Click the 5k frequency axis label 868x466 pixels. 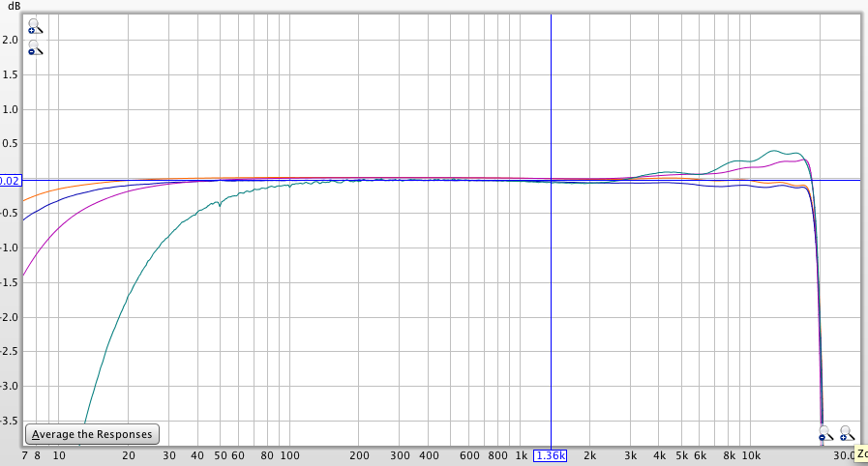coord(682,455)
